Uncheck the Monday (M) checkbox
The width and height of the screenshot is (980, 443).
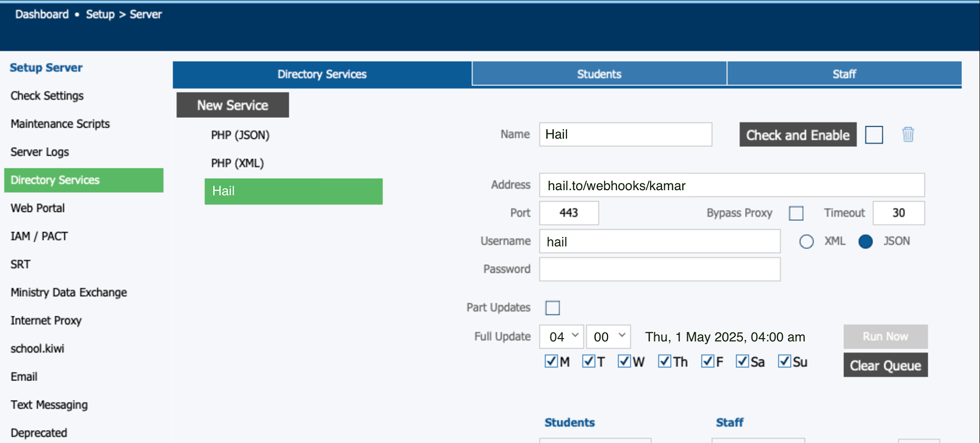551,362
